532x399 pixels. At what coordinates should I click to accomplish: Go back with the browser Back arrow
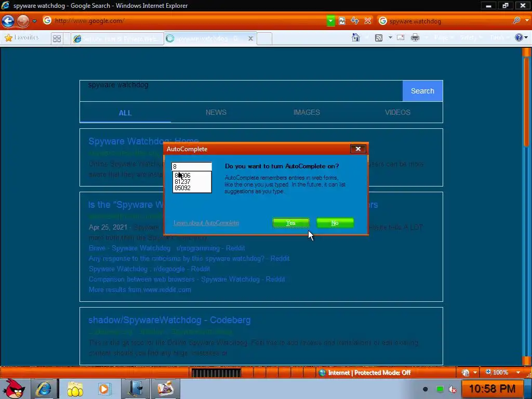pos(8,21)
